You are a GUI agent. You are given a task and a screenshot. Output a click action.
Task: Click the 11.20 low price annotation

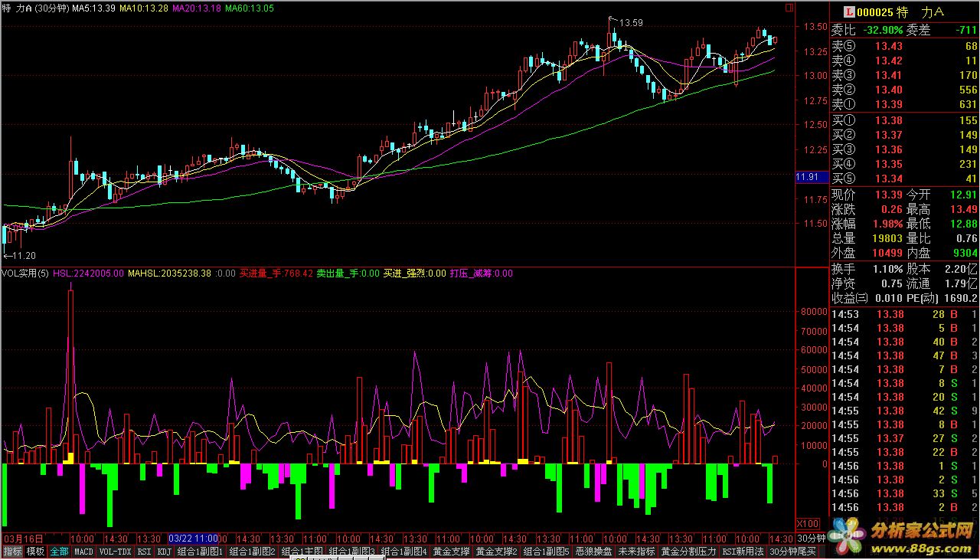[24, 255]
